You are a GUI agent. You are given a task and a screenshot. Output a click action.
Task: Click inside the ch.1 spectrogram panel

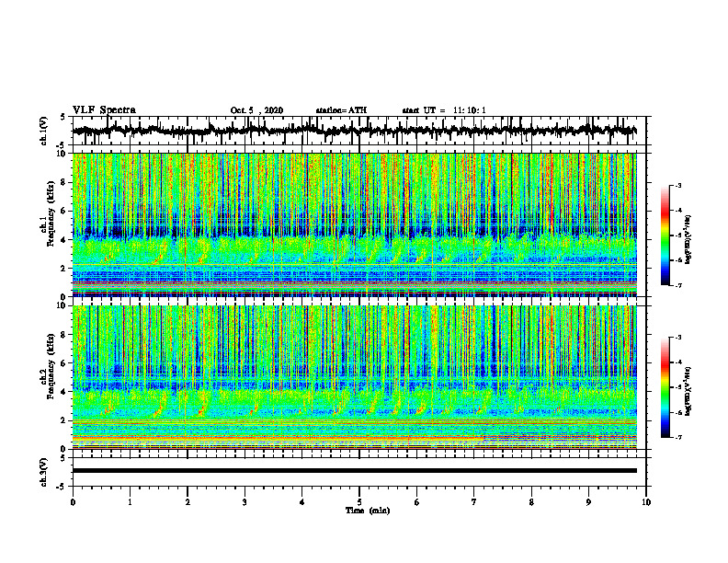[x=355, y=224]
